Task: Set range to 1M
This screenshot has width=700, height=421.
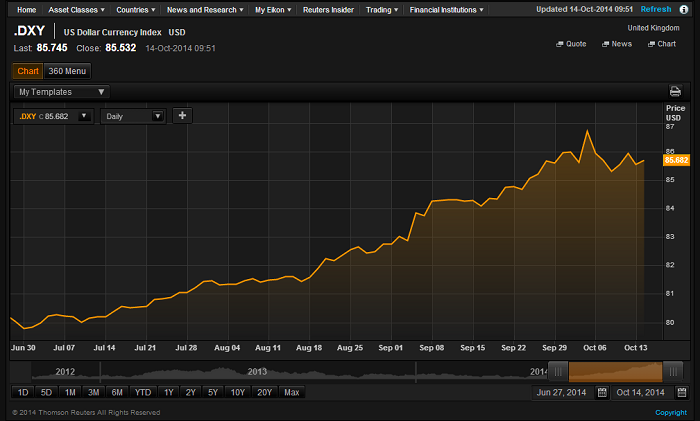Action: click(70, 392)
